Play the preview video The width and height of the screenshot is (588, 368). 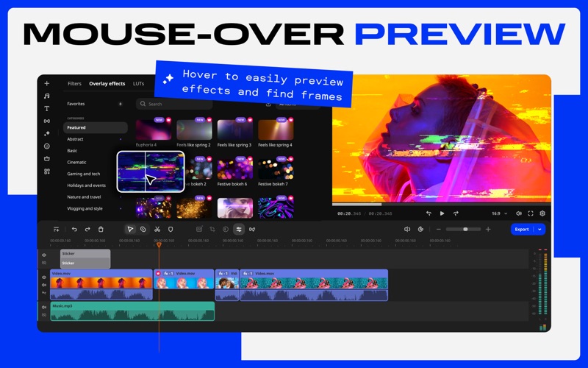pos(442,213)
